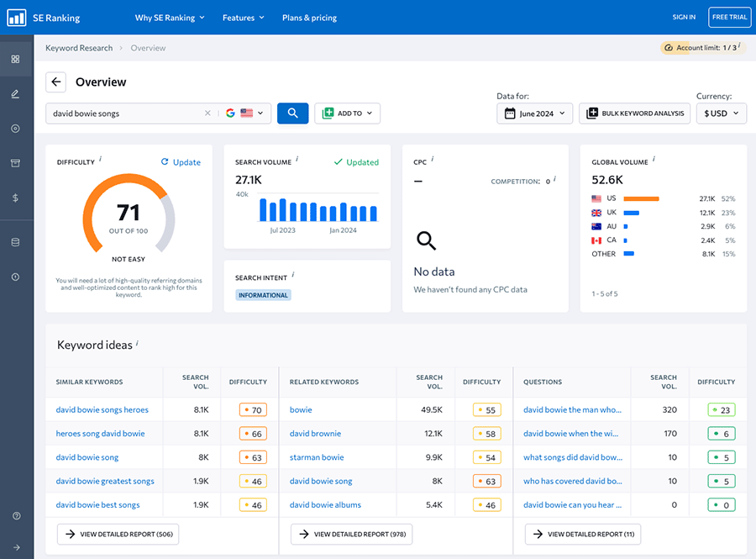Click the SE Ranking logo icon
Image resolution: width=756 pixels, height=559 pixels.
[x=17, y=18]
